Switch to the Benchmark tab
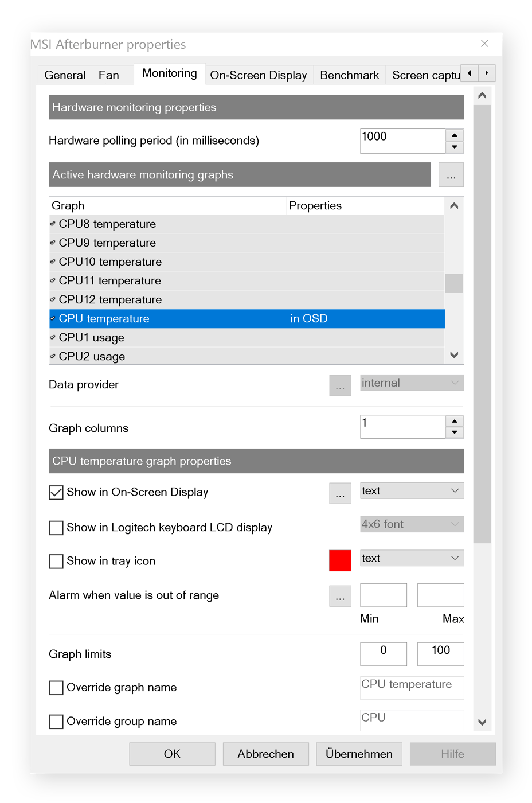The image size is (532, 803). coord(349,75)
